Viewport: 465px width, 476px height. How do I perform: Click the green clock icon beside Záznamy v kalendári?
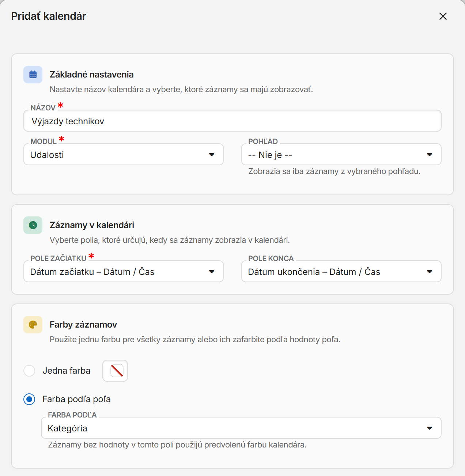33,225
